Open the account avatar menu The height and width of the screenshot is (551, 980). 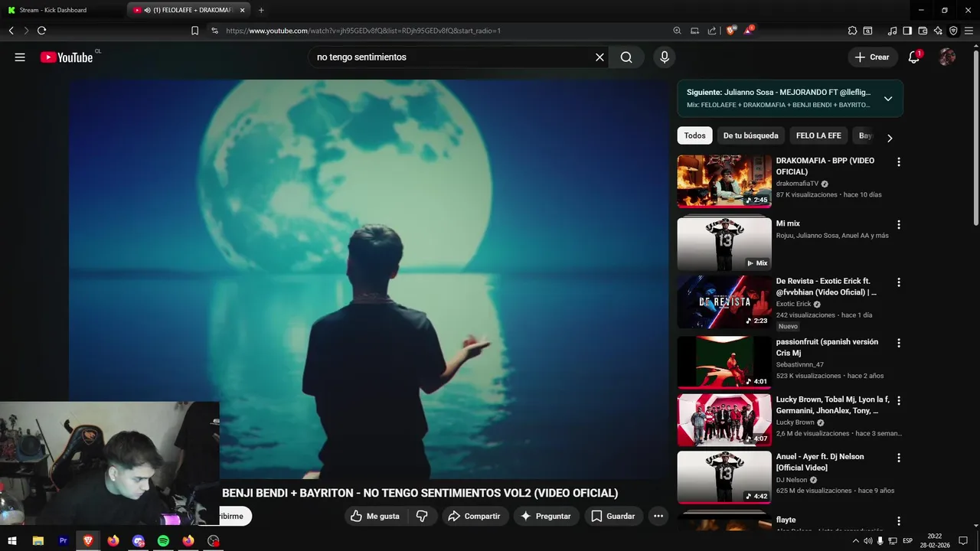(x=947, y=57)
